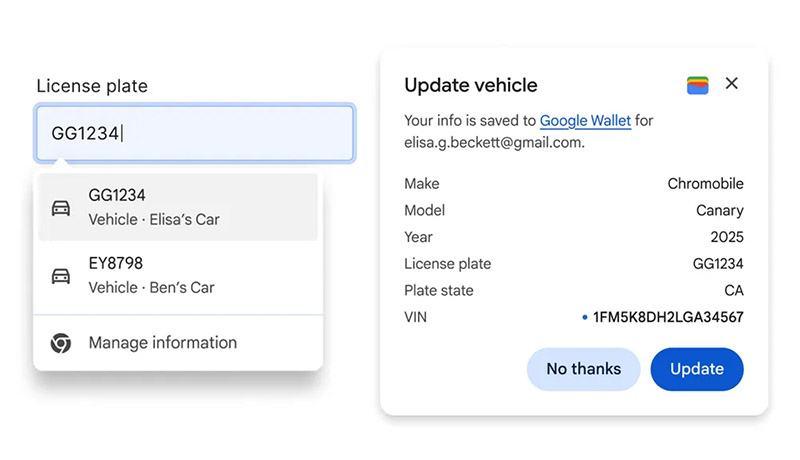Viewport: 800px width, 460px height.
Task: Click the CA plate state value
Action: tap(733, 291)
